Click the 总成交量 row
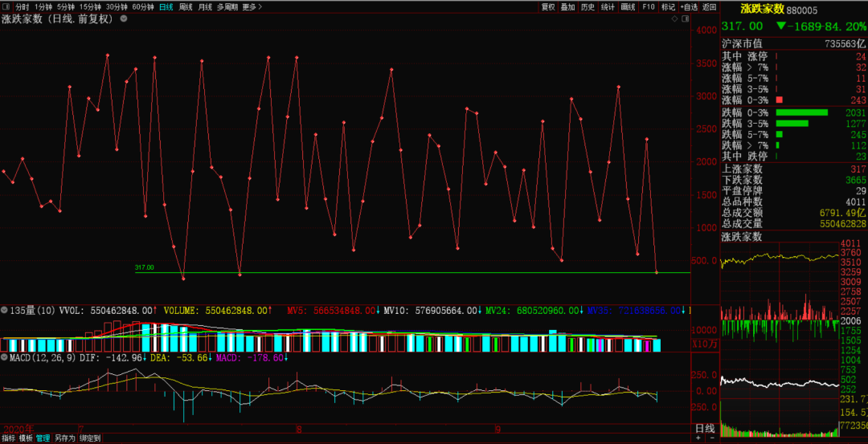Viewport: 868px width, 444px height. point(794,224)
